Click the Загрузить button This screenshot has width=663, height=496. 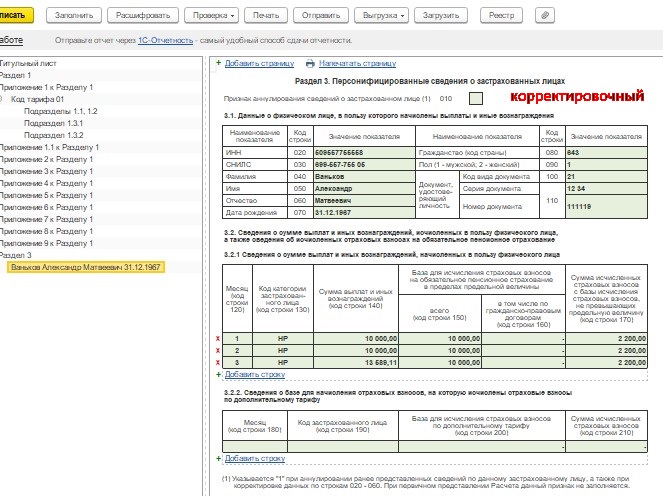[441, 15]
